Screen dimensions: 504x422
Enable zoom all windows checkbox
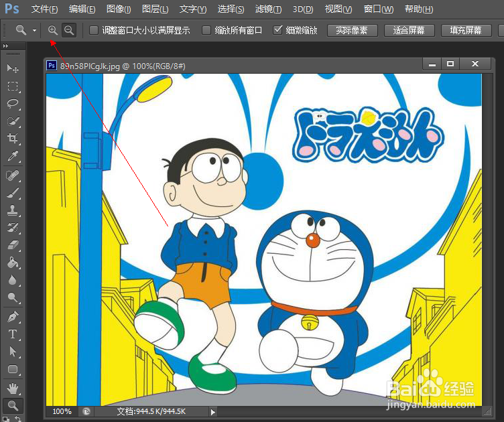pyautogui.click(x=206, y=31)
